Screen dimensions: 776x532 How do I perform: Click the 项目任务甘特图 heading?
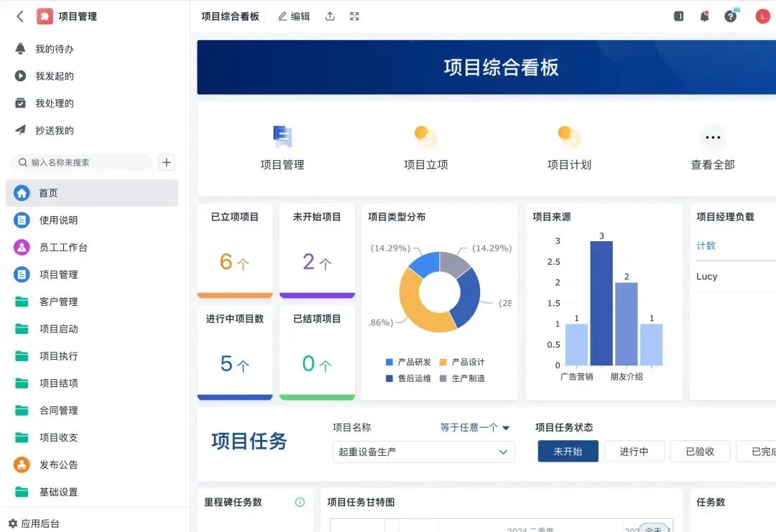click(361, 502)
